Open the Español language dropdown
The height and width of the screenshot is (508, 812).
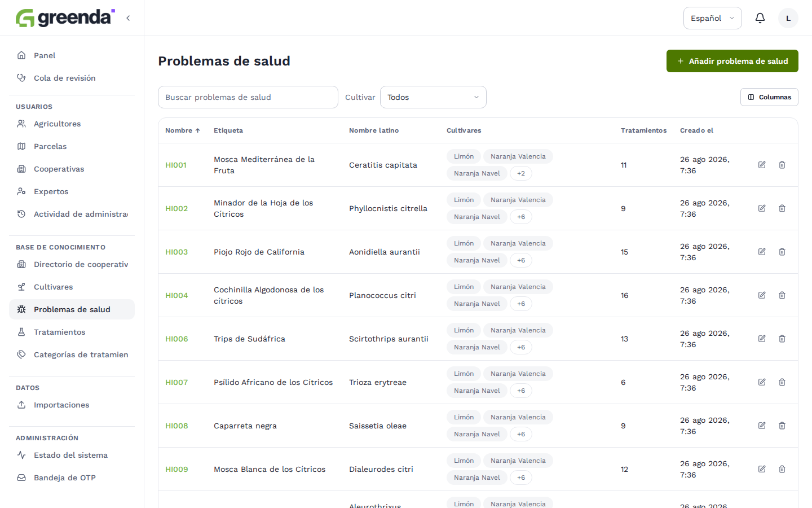(x=713, y=18)
